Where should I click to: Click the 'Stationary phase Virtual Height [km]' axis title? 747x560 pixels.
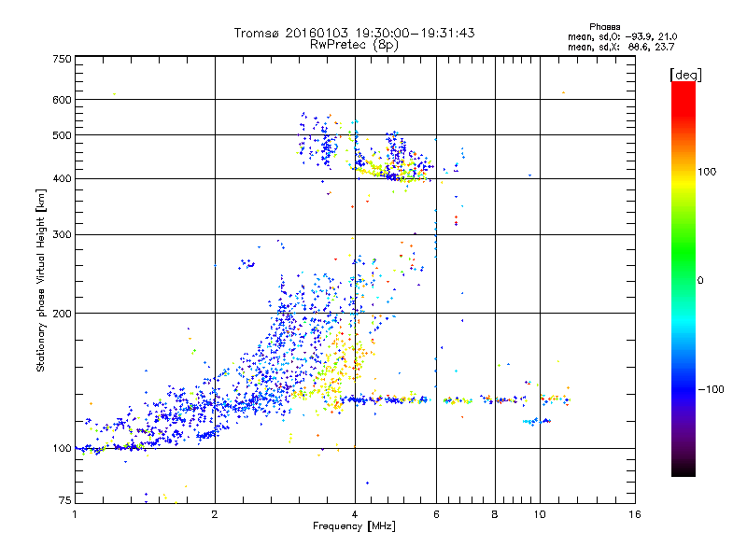(x=41, y=280)
